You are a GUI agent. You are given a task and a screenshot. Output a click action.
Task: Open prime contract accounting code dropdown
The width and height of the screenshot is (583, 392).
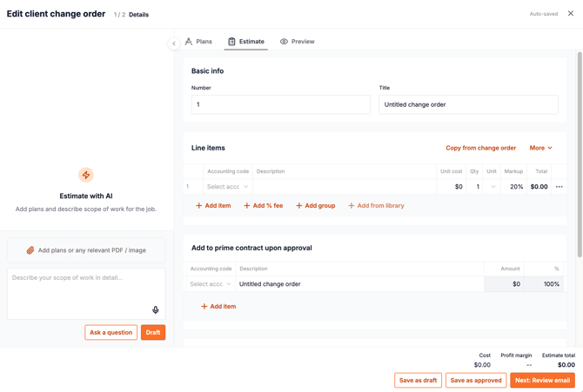211,284
